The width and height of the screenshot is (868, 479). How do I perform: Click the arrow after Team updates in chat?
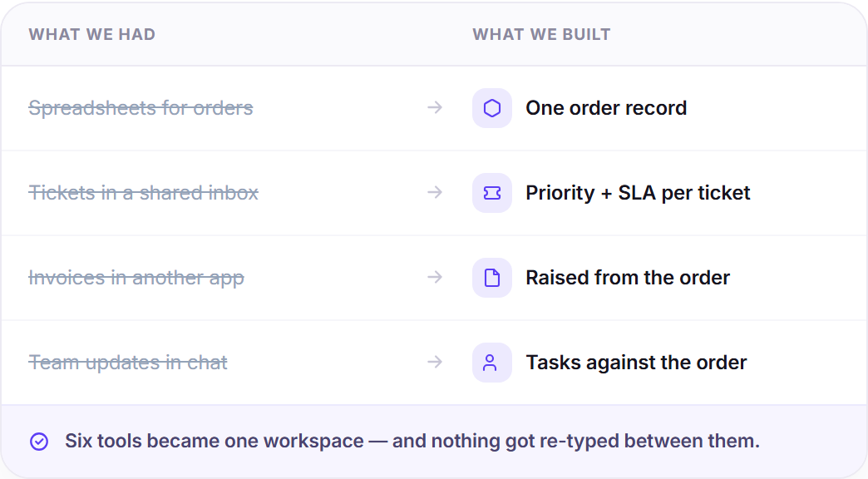(x=435, y=362)
